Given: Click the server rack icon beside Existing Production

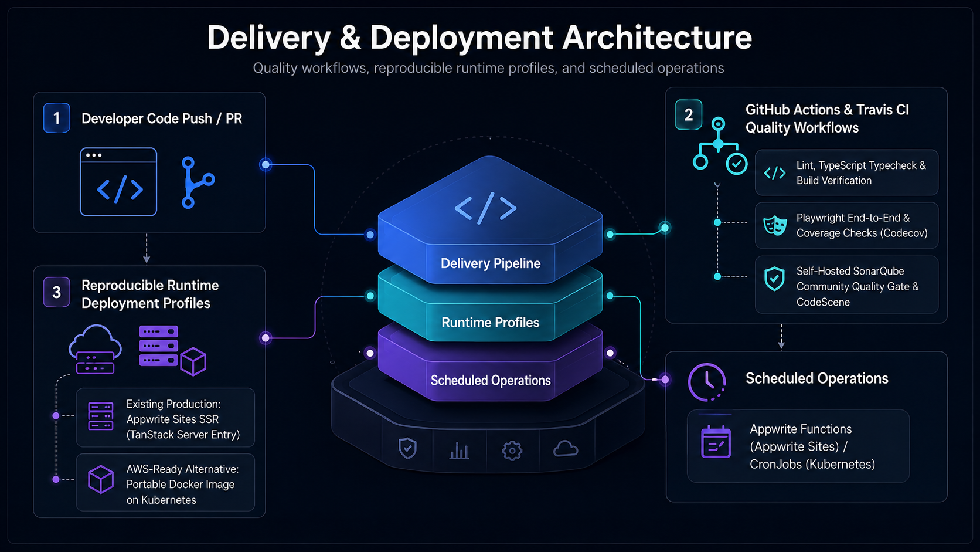Looking at the screenshot, I should coord(101,416).
